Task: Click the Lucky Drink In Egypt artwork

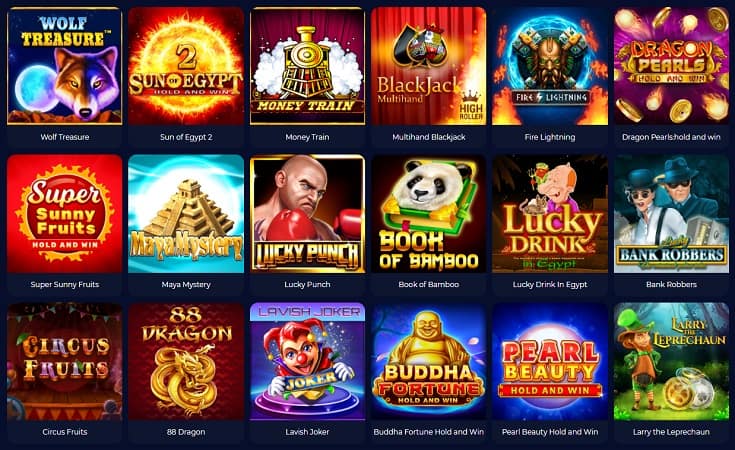Action: 550,214
